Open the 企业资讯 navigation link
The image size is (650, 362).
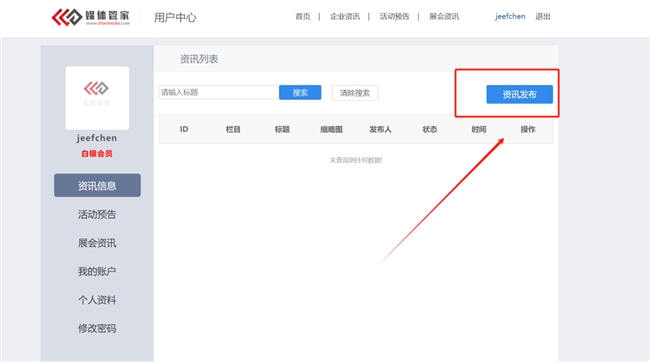coord(345,17)
